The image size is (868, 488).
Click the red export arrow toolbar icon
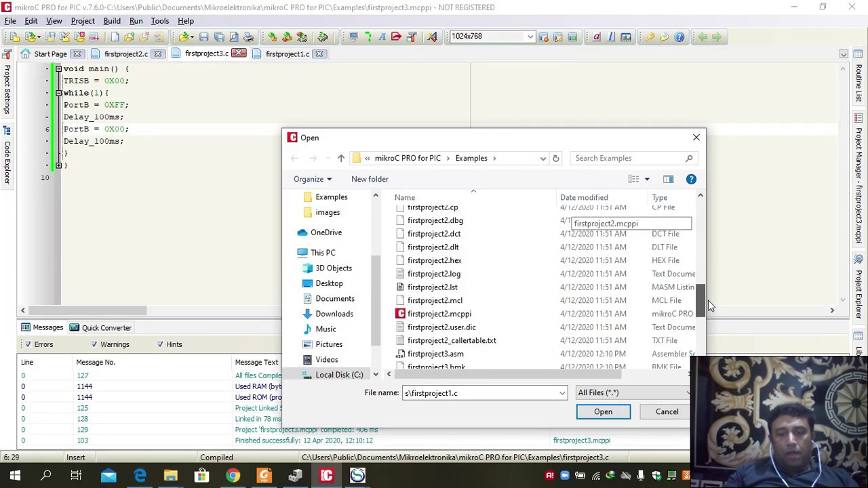396,37
